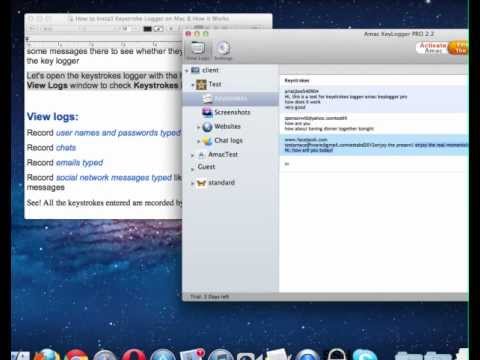The height and width of the screenshot is (360, 480).
Task: Collapse the client computer node
Action: (187, 70)
